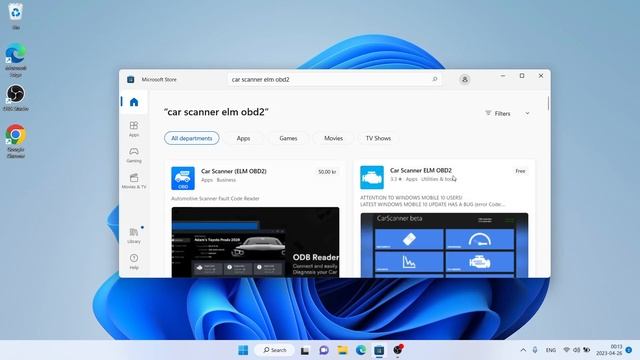The width and height of the screenshot is (640, 360).
Task: Open Edge browser from the taskbar
Action: click(361, 350)
